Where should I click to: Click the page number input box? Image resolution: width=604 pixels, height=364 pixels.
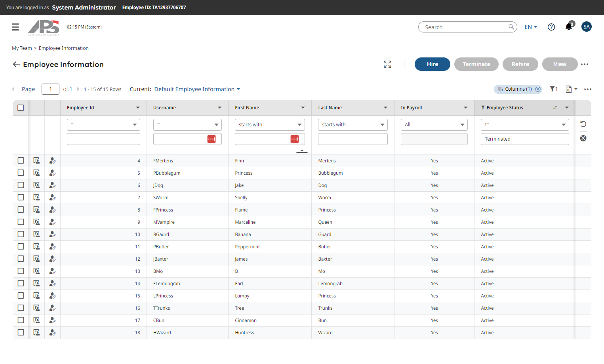click(50, 89)
